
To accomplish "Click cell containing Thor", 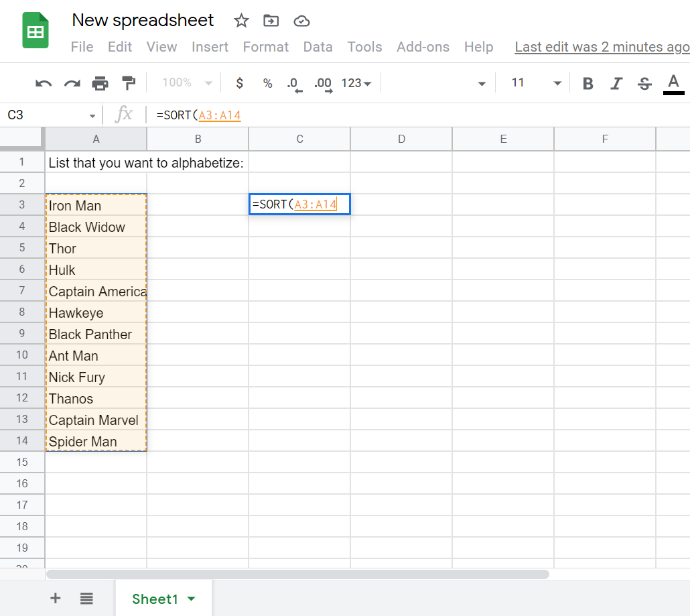I will click(x=96, y=247).
